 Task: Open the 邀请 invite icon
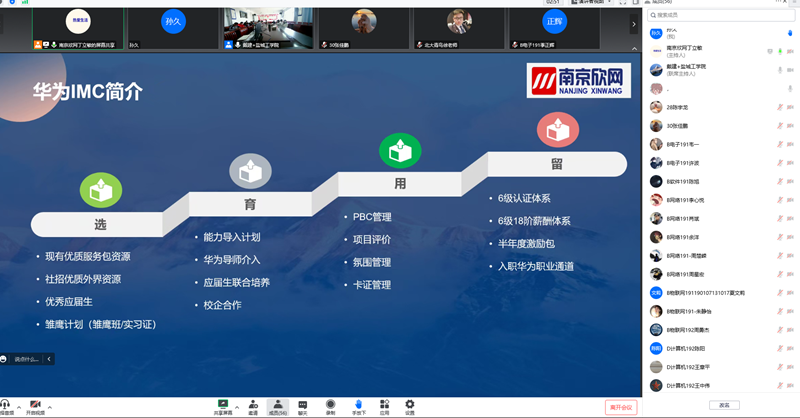253,404
